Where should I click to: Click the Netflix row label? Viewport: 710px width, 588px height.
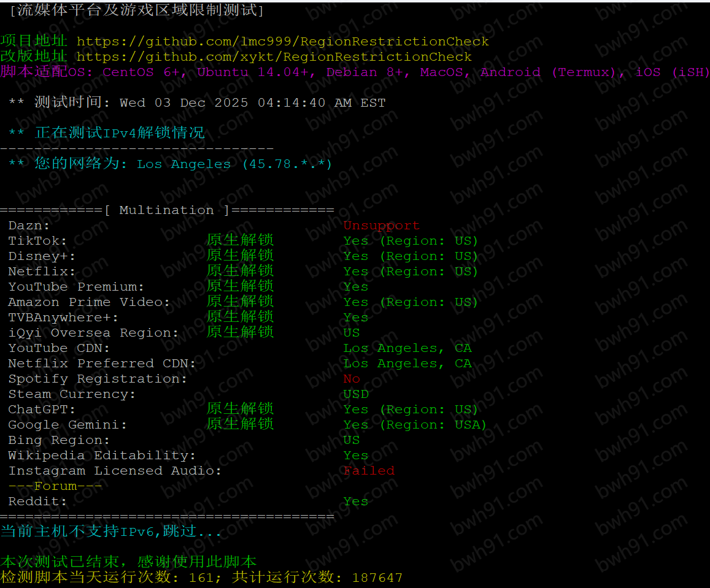pyautogui.click(x=42, y=272)
